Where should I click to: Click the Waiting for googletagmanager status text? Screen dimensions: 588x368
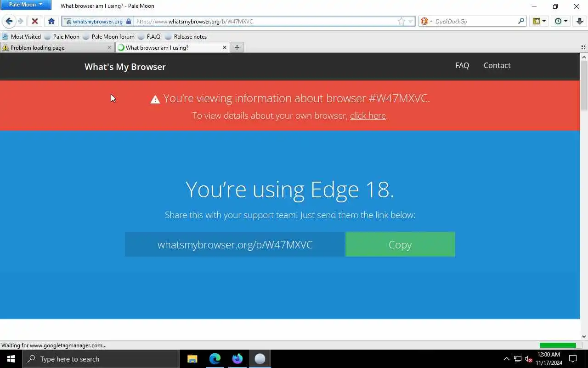click(x=54, y=345)
